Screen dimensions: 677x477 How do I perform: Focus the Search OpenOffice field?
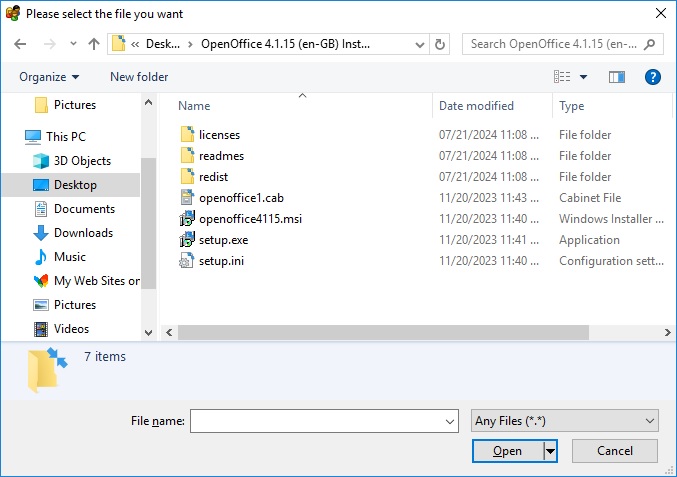[x=563, y=44]
